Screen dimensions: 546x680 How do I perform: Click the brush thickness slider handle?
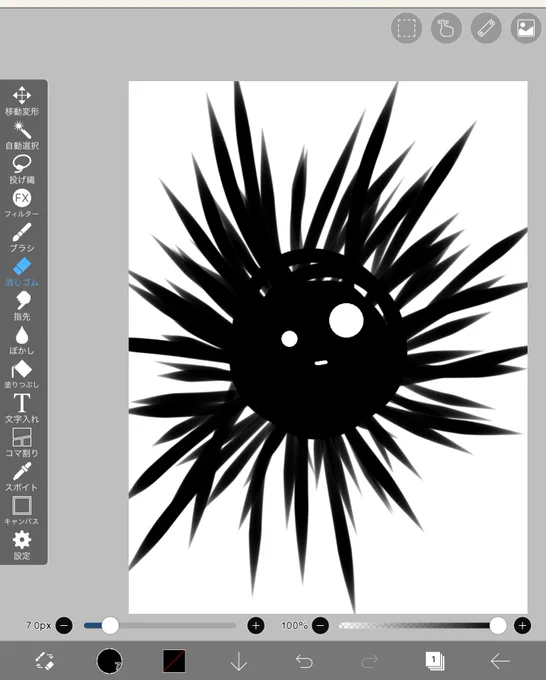coord(110,625)
